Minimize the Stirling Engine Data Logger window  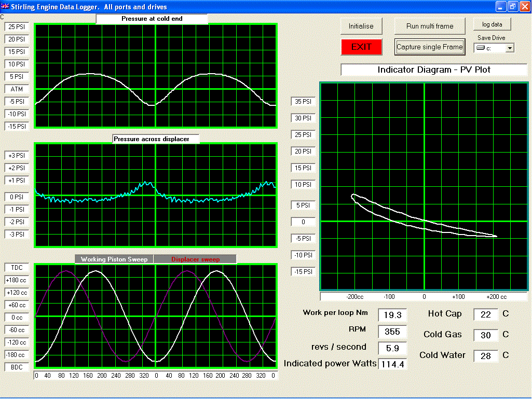(501, 6)
